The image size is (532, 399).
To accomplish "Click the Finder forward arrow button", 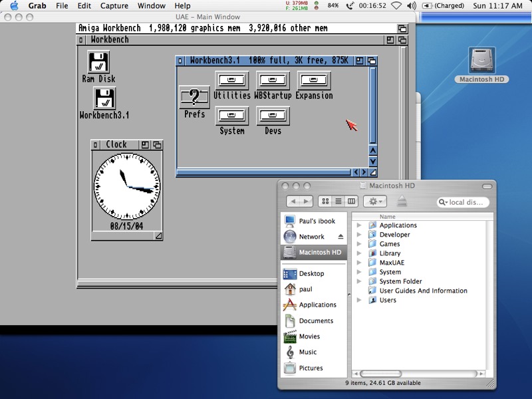I will coord(306,201).
